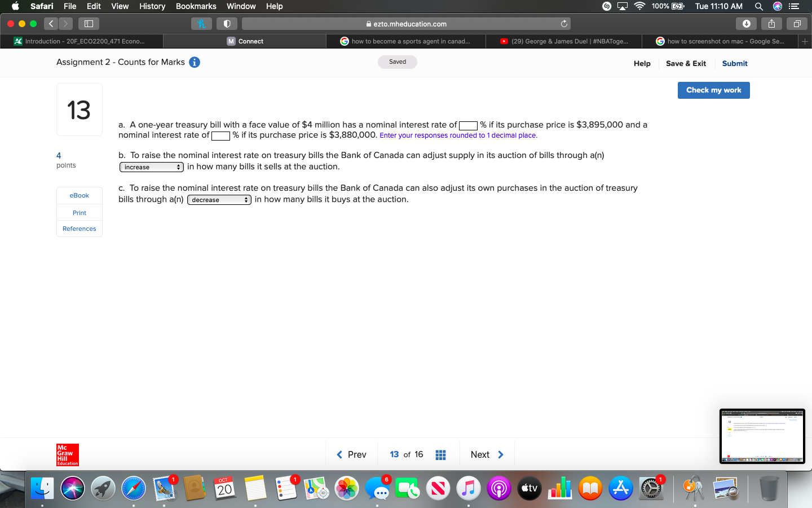Switch to the George & James Duel YouTube tab
Viewport: 812px width, 508px height.
click(x=563, y=41)
